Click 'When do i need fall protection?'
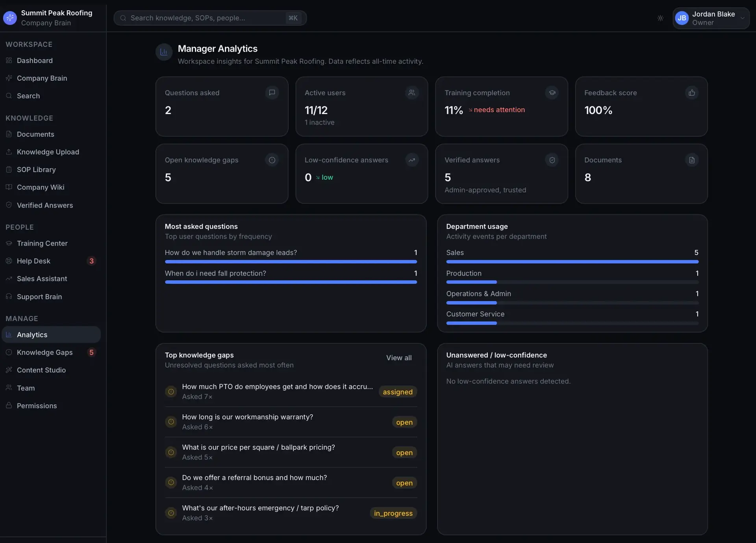Image resolution: width=756 pixels, height=543 pixels. 215,273
